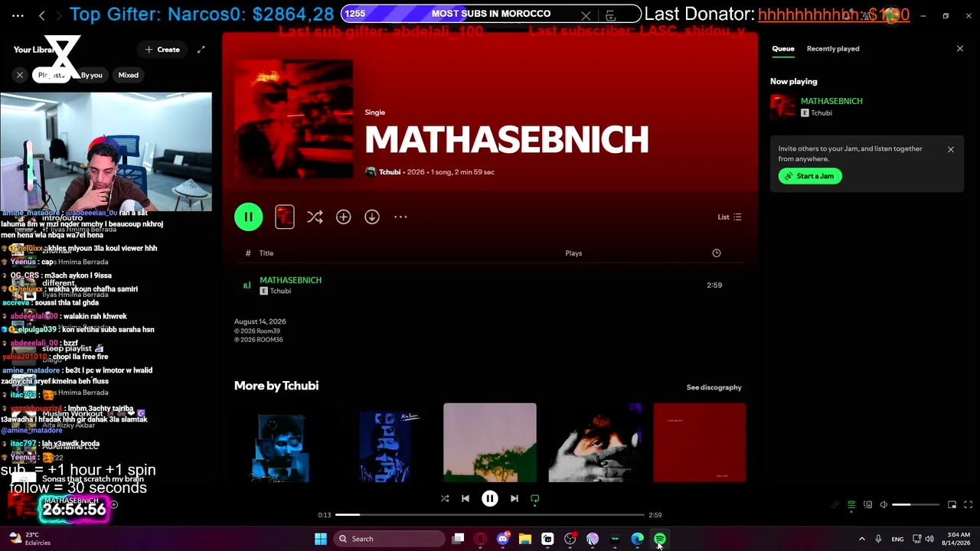Open the Spotify three-dot main menu
The width and height of the screenshot is (980, 551).
pyautogui.click(x=18, y=15)
